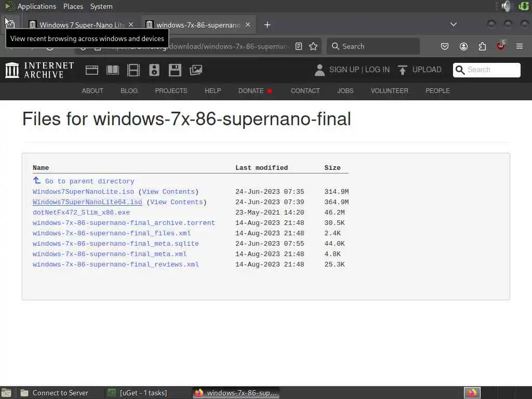Screen dimensions: 532x399
Task: Open the uBlock Origin shield icon
Action: pos(501,46)
